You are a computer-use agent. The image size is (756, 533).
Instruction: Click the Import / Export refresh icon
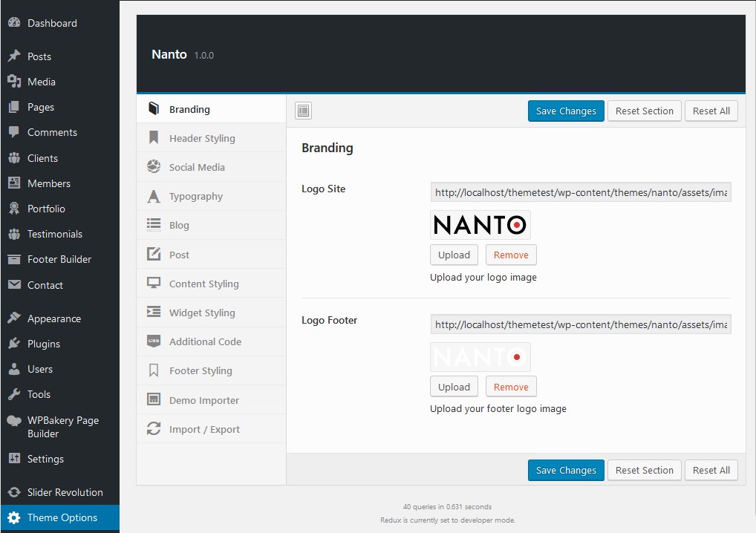(x=154, y=429)
